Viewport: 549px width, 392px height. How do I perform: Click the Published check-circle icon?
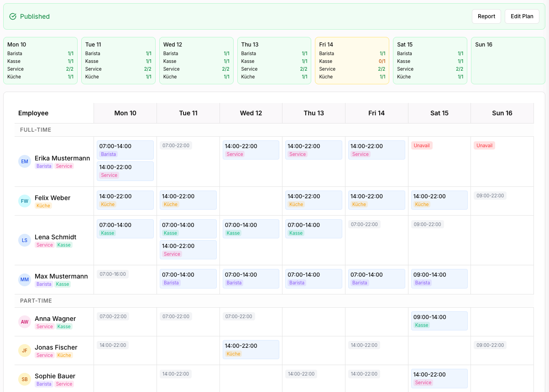12,16
